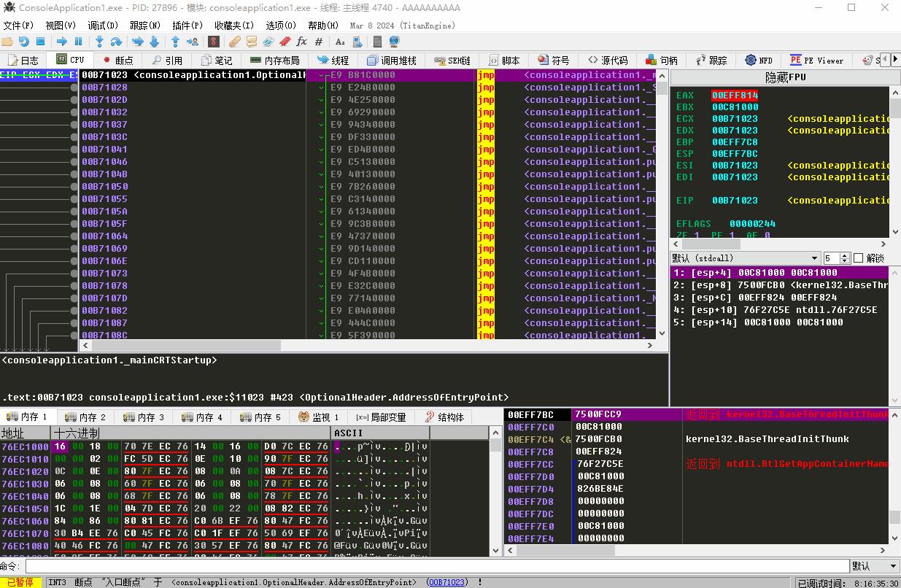
Task: Toggle breakpoint bullet at address 00B71032
Action: click(x=74, y=112)
